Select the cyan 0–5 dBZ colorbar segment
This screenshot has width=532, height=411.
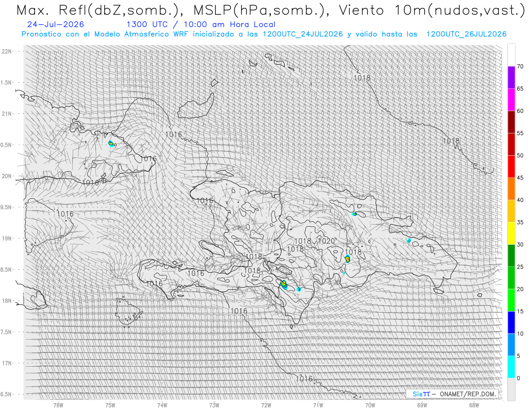[511, 367]
